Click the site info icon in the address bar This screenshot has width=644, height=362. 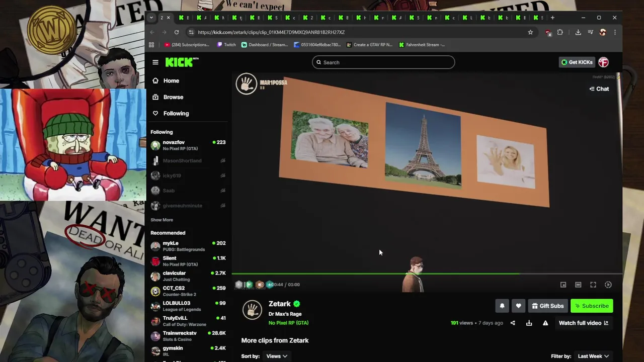[x=191, y=32]
